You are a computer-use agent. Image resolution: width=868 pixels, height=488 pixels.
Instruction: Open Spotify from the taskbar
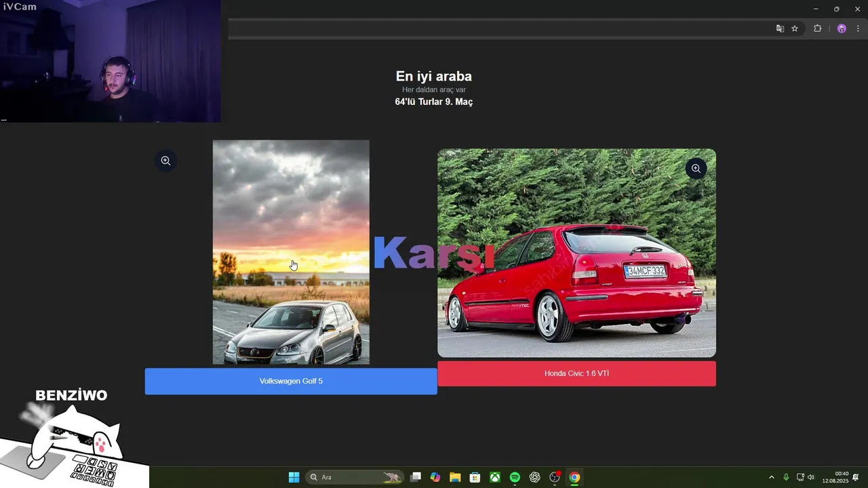pyautogui.click(x=515, y=477)
